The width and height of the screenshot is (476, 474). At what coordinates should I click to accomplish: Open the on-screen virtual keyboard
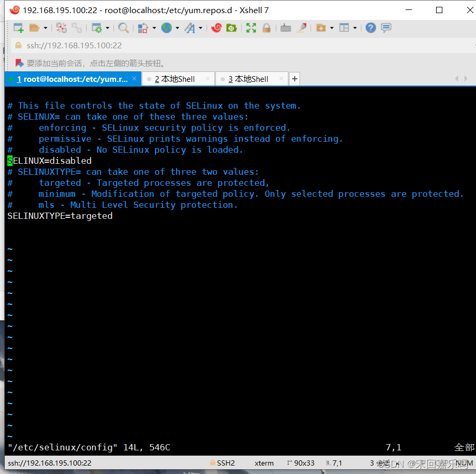(285, 27)
